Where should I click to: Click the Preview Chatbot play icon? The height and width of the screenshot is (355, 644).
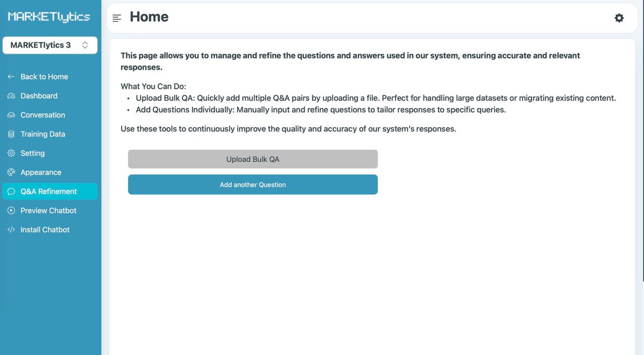coord(11,211)
